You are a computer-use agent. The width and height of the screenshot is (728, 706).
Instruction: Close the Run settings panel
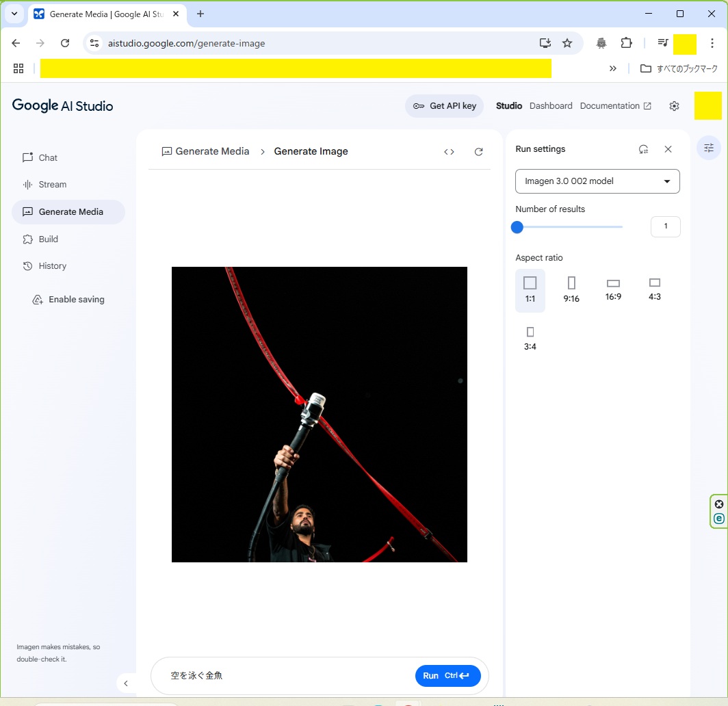pos(668,149)
